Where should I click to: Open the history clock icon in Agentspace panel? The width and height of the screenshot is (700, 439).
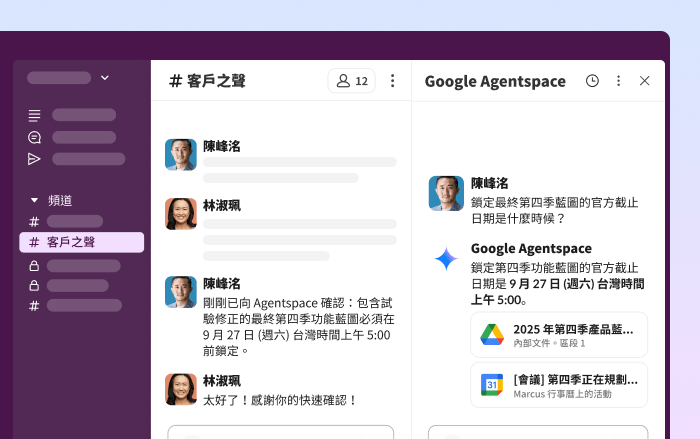point(592,81)
